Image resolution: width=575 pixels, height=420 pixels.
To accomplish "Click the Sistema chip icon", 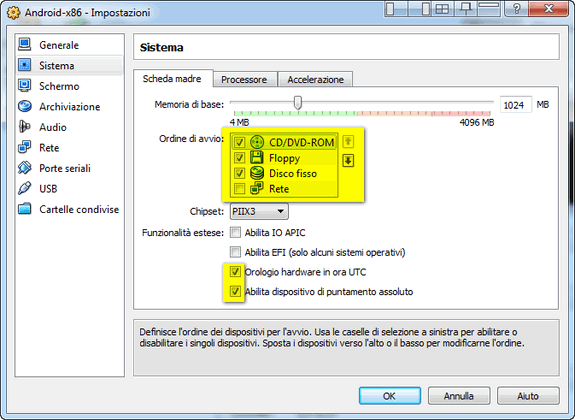I will click(x=25, y=65).
